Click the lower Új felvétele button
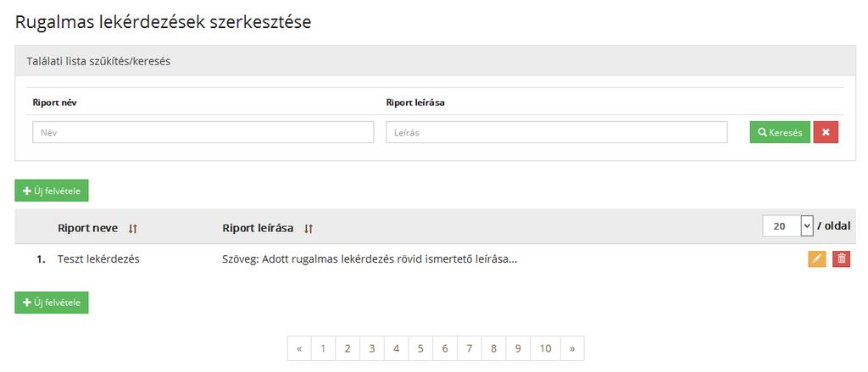Image resolution: width=868 pixels, height=372 pixels. click(52, 303)
